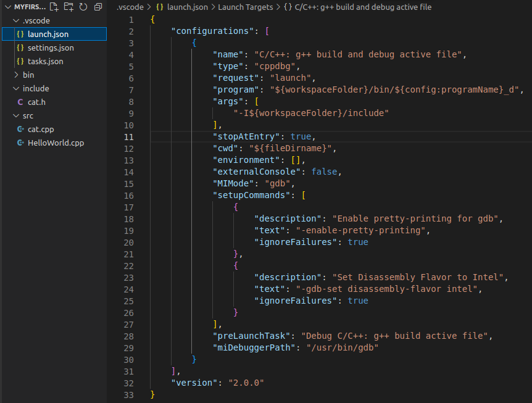Click the JSON braces icon beside settings.json
This screenshot has height=403, width=532.
coord(20,48)
